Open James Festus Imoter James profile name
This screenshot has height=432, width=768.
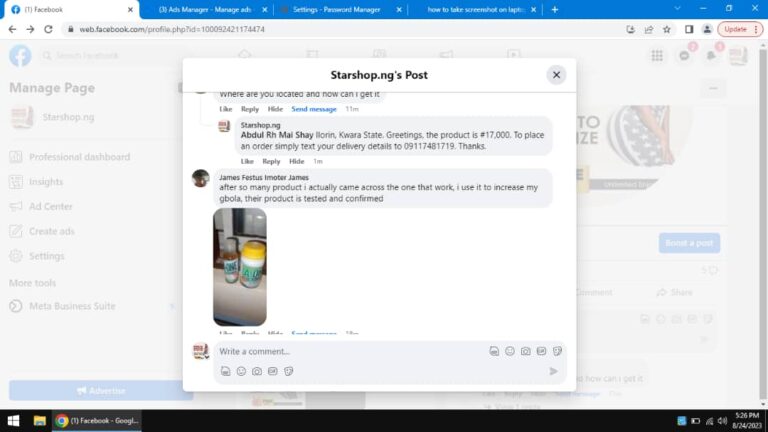coord(264,177)
